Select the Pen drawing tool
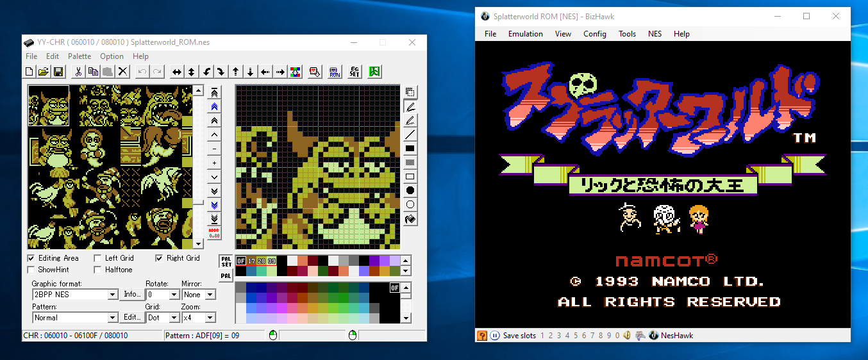Screen dimensions: 868x360 (410, 106)
